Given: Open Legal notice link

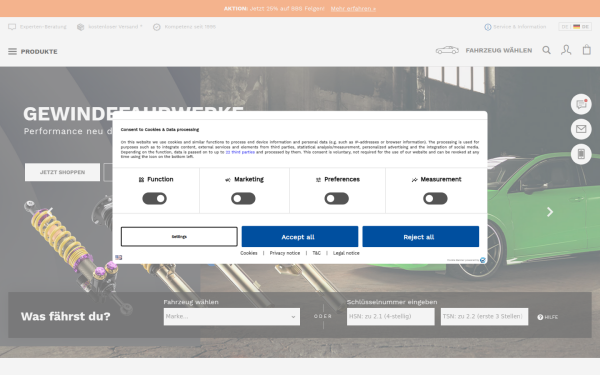Looking at the screenshot, I should coord(346,253).
